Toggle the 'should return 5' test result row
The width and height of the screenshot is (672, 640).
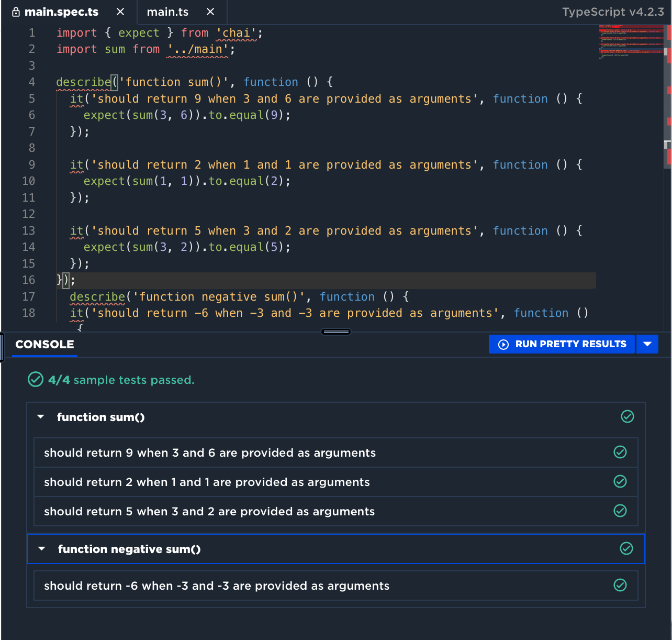(x=335, y=511)
